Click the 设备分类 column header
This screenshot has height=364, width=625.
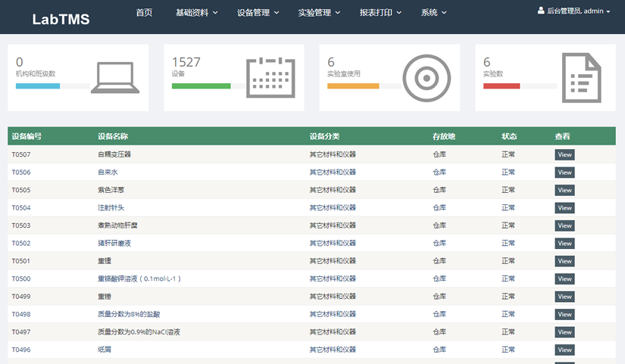tap(324, 136)
